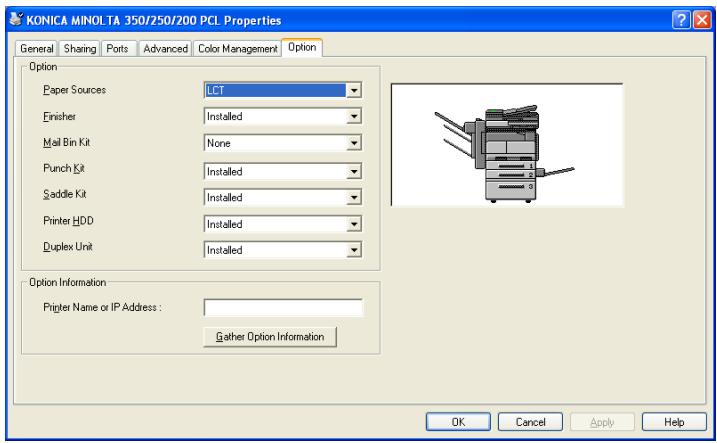Click the Cancel button
This screenshot has width=717, height=443.
530,422
